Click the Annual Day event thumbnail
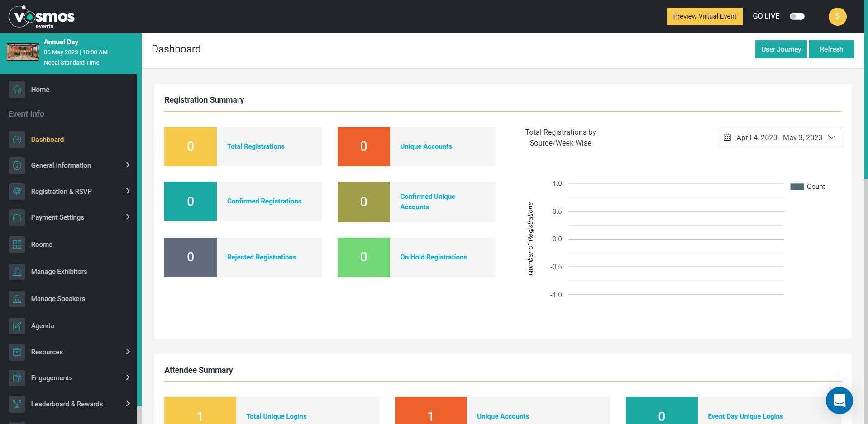The height and width of the screenshot is (424, 868). tap(23, 52)
